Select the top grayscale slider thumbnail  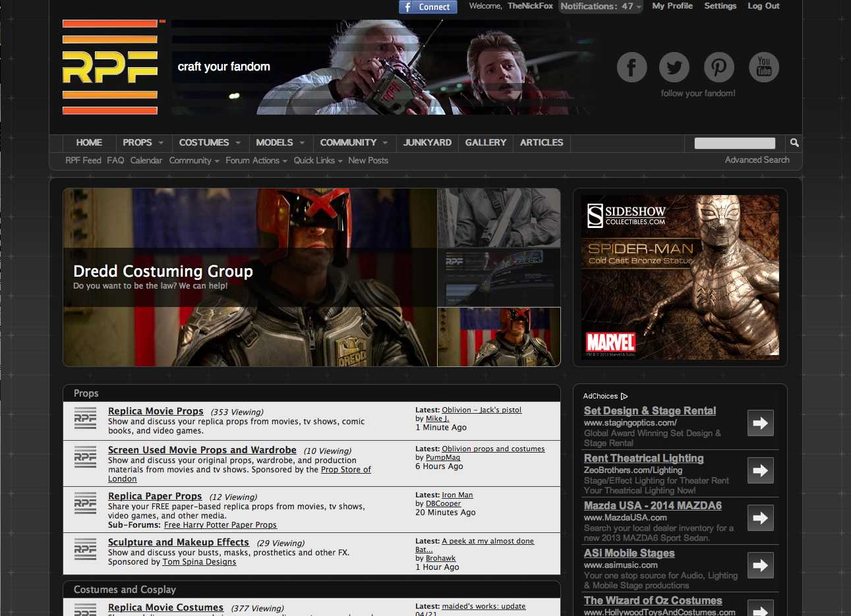pyautogui.click(x=499, y=218)
